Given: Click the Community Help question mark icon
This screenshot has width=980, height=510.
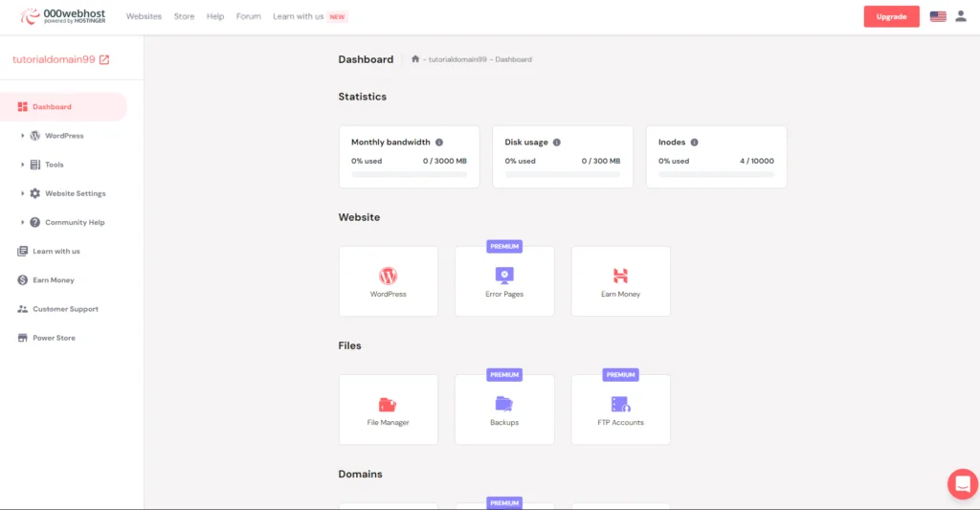Looking at the screenshot, I should [35, 222].
